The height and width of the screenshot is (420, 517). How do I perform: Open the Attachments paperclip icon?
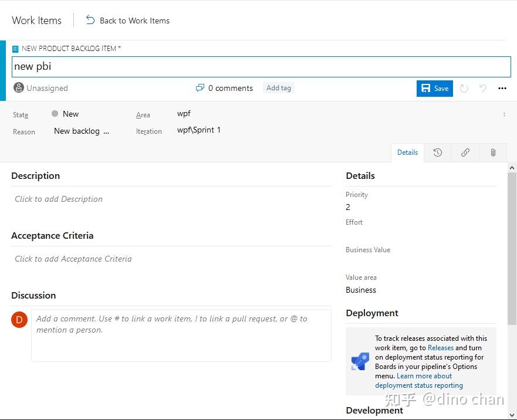tap(492, 153)
